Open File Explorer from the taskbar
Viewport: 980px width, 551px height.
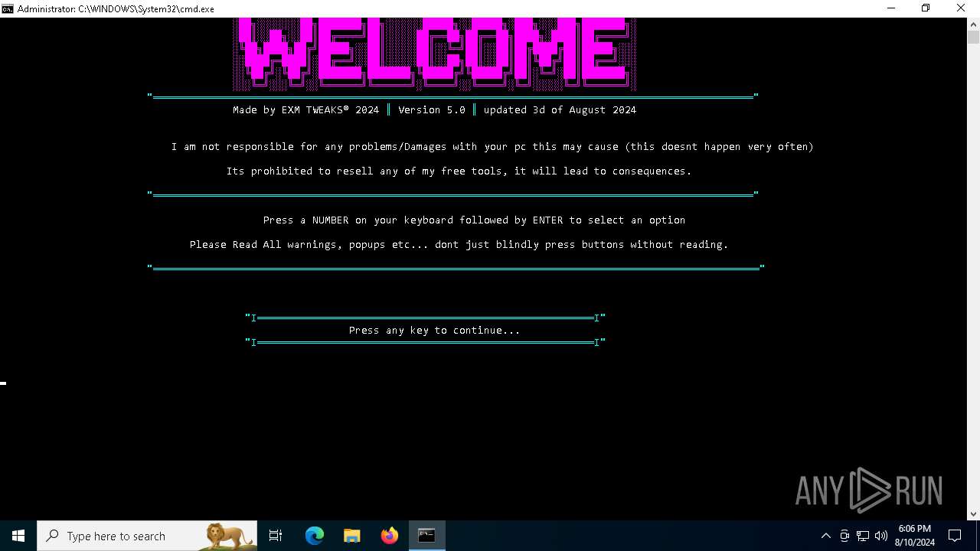coord(352,536)
